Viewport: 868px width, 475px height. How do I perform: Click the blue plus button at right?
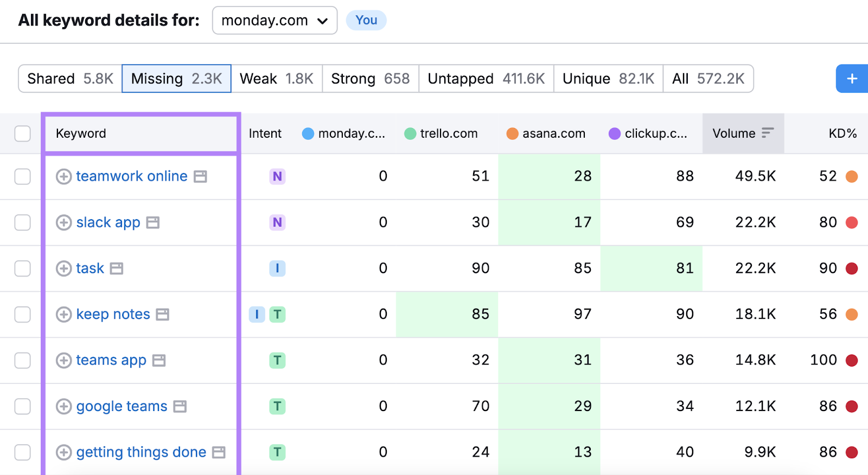(852, 79)
